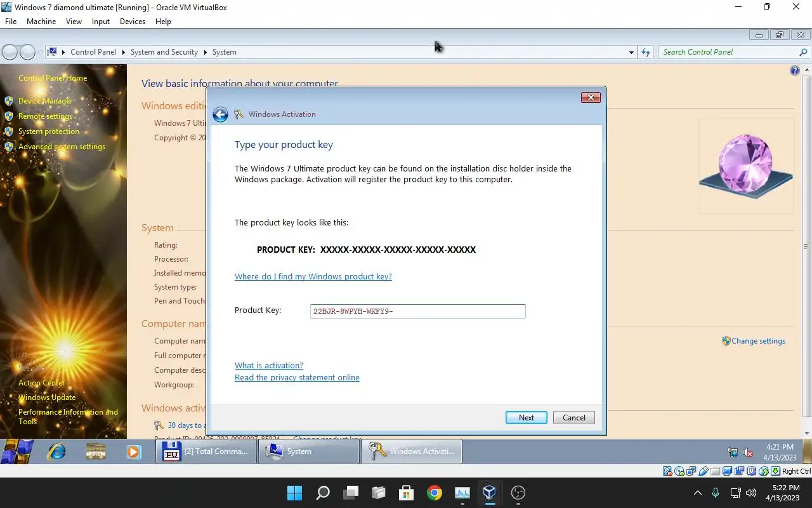The height and width of the screenshot is (508, 812).
Task: Click the guest network tray icon
Action: point(733,453)
